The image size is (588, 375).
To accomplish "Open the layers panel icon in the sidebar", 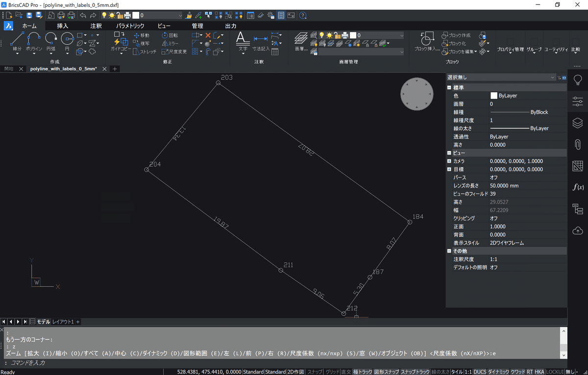I will (578, 123).
